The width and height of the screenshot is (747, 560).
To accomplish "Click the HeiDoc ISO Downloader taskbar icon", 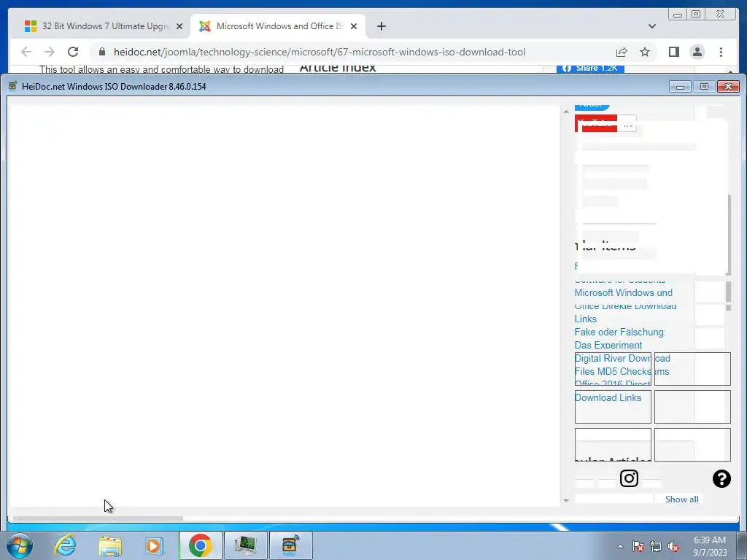I will click(x=290, y=545).
